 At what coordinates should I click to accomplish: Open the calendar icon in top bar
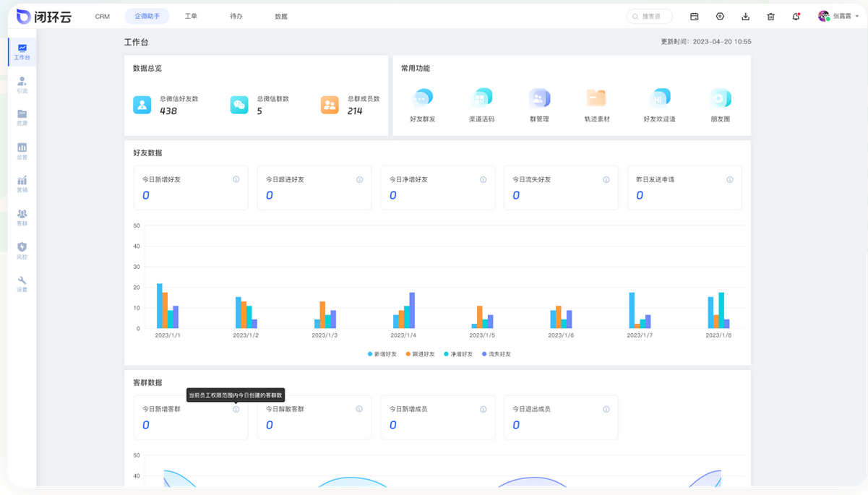coord(695,17)
